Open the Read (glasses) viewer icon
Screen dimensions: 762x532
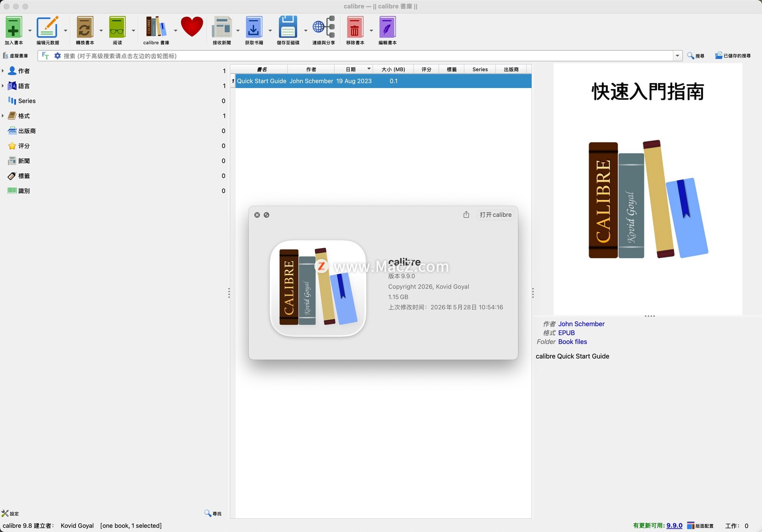coord(117,27)
